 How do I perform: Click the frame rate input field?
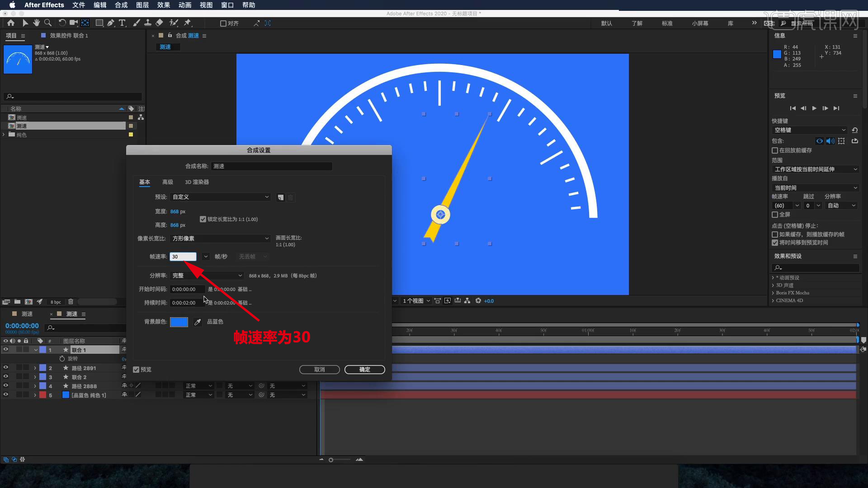click(x=183, y=257)
